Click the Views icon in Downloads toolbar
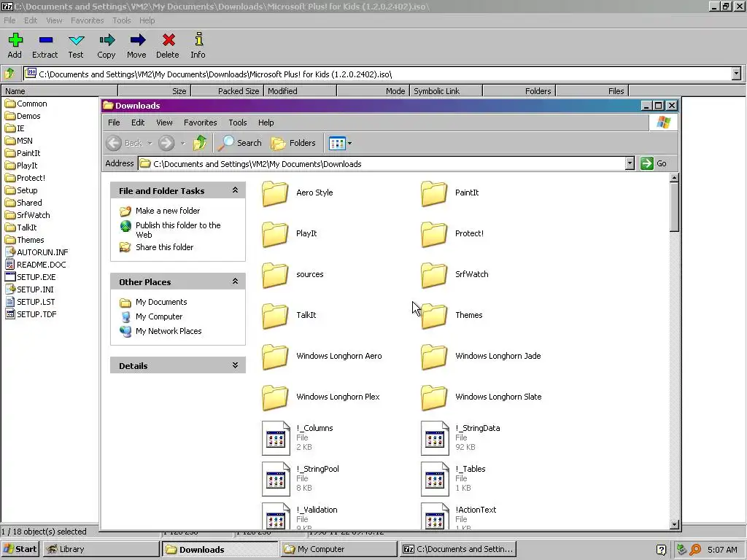Viewport: 747px width, 560px height. tap(337, 143)
